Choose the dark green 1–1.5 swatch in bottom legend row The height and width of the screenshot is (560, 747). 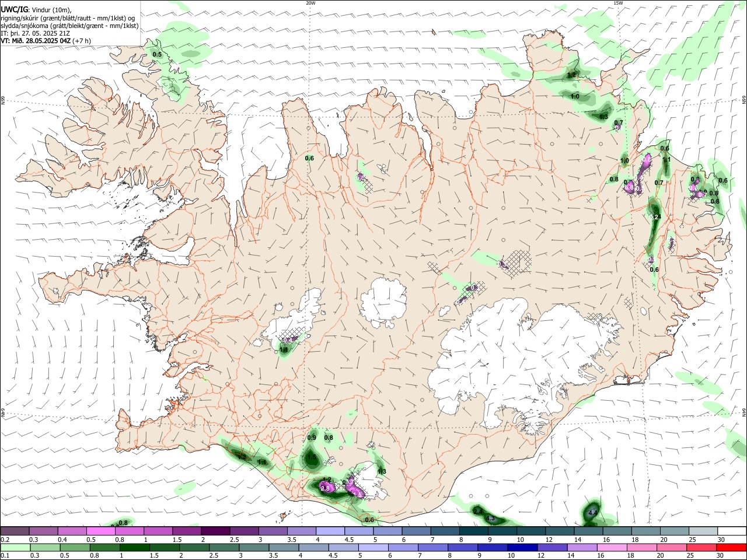[x=135, y=547]
